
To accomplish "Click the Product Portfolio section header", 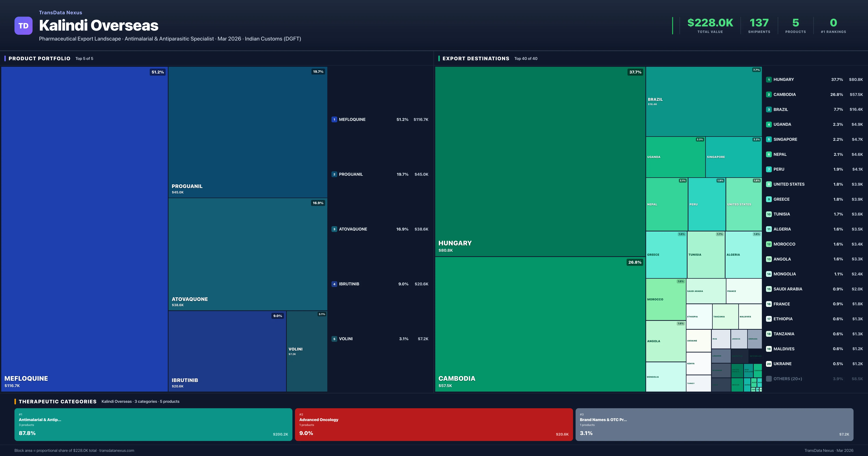I will pyautogui.click(x=39, y=59).
